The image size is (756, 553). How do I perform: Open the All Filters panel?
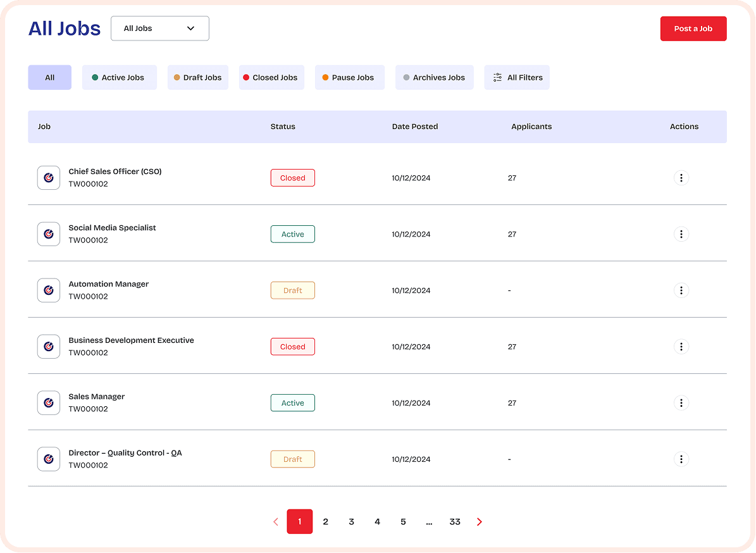(517, 78)
